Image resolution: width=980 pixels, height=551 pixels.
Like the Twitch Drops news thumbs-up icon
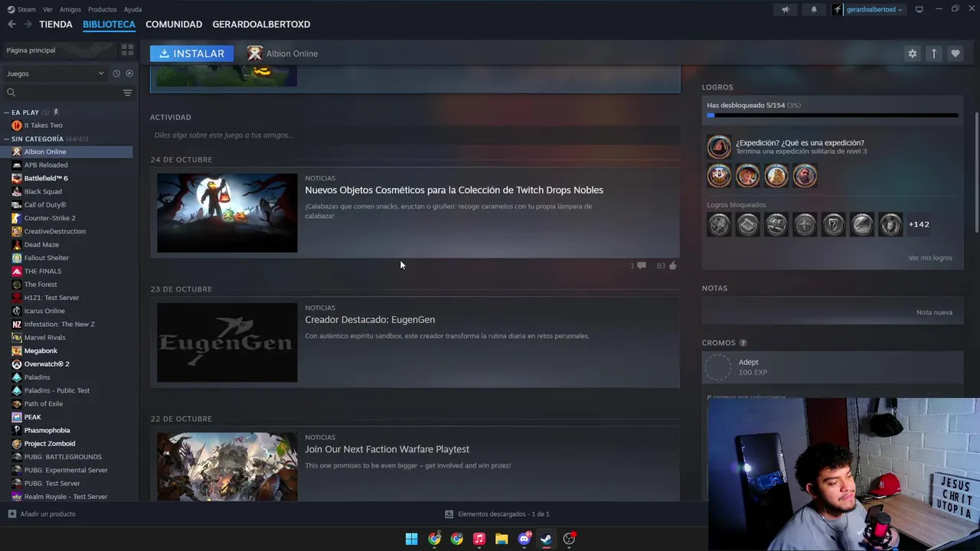(672, 266)
